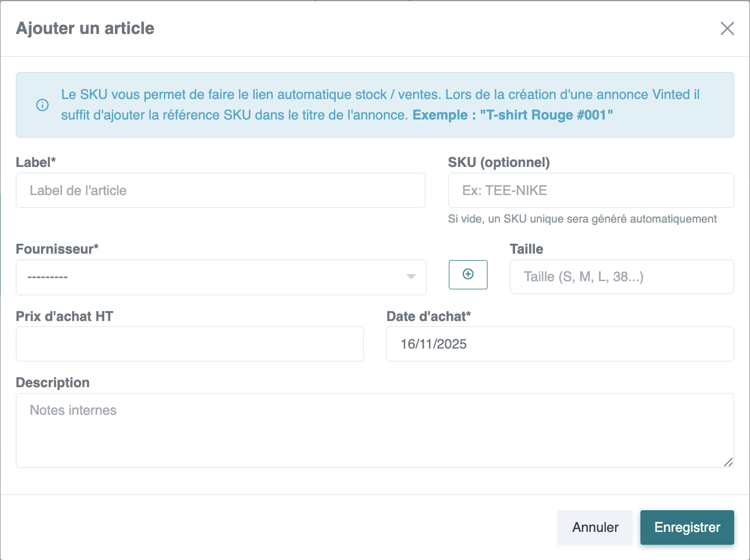The width and height of the screenshot is (750, 560).
Task: Click the Taille size input field
Action: (622, 276)
